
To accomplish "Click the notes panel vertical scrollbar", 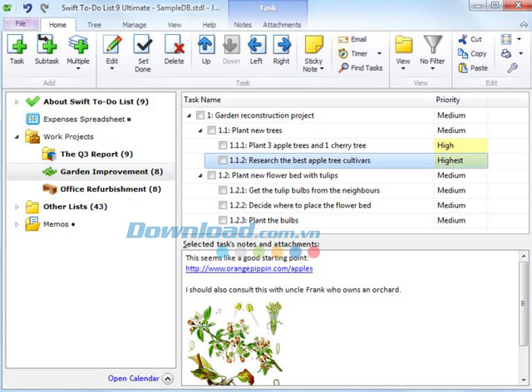I will [x=524, y=303].
